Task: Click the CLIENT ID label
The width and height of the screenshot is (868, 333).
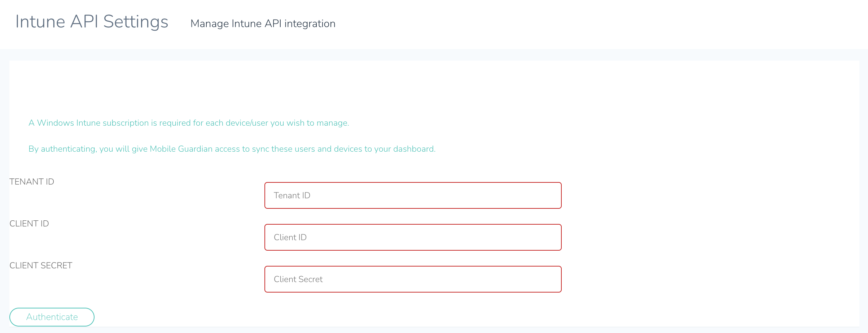Action: pos(29,224)
